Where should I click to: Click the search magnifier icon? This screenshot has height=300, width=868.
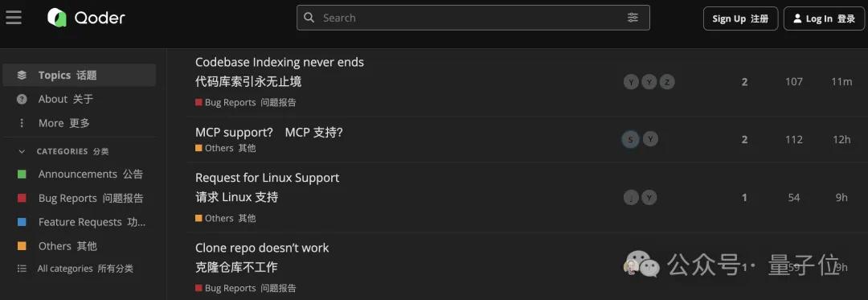[x=309, y=18]
